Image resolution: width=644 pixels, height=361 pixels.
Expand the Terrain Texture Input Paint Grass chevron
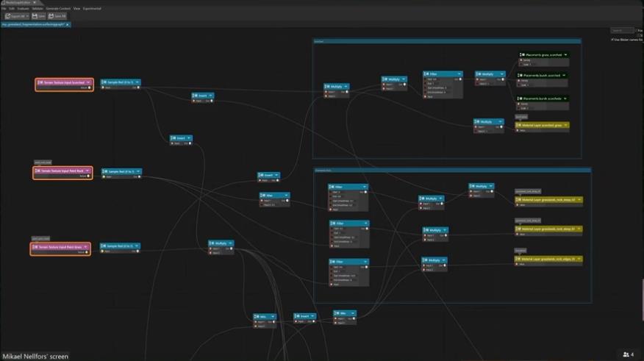click(x=85, y=247)
